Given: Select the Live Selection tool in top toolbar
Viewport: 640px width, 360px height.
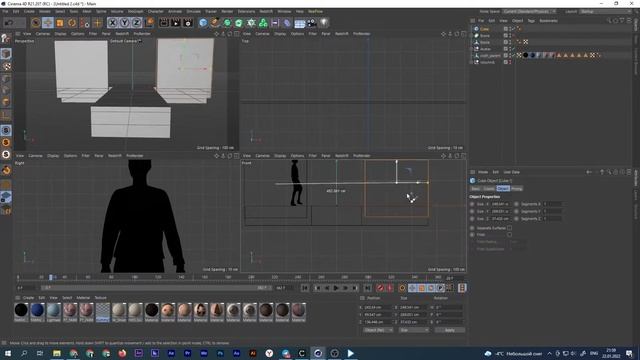Looking at the screenshot, I should tap(36, 23).
